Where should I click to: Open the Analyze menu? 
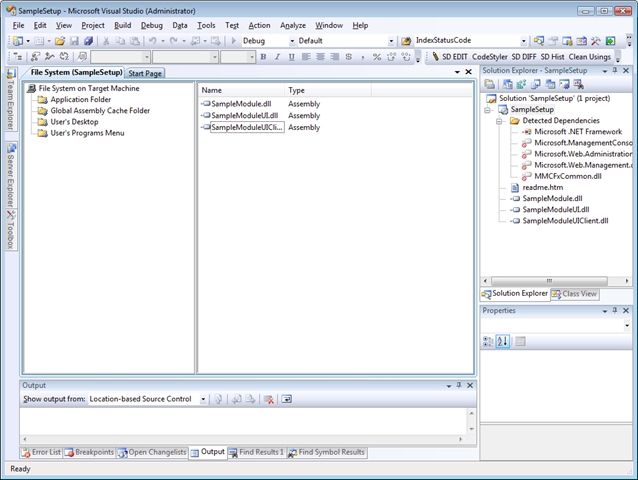(293, 25)
